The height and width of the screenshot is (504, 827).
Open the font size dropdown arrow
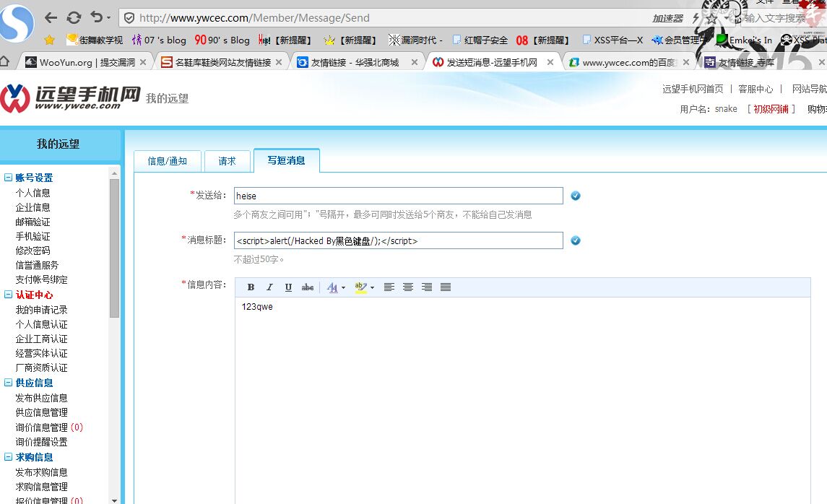tap(343, 288)
